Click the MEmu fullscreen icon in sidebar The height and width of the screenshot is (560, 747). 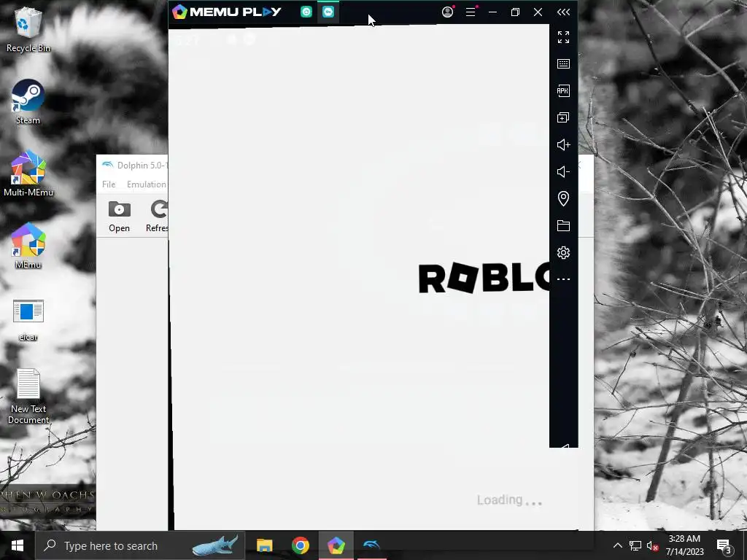563,37
